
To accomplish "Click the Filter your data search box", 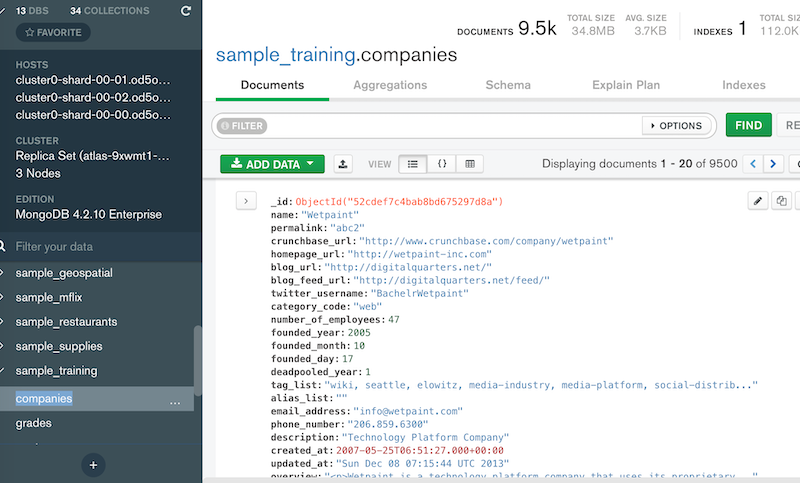I will 102,247.
